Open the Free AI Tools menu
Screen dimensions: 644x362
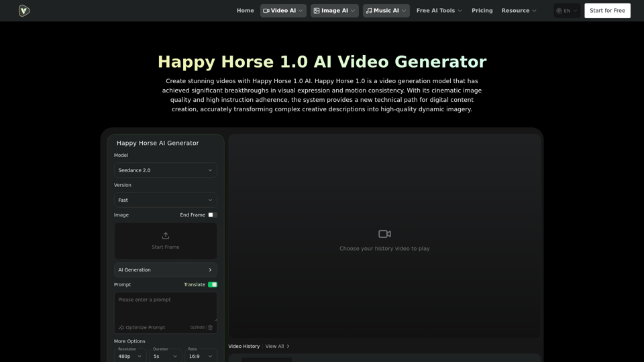click(x=439, y=11)
